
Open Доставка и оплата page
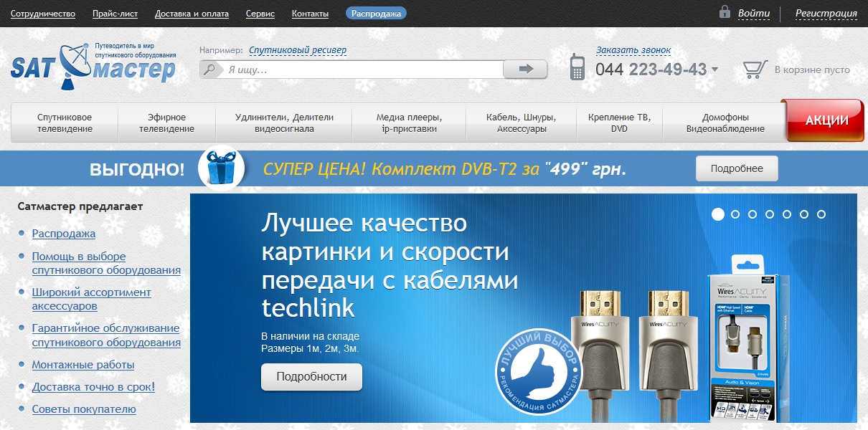tap(192, 14)
